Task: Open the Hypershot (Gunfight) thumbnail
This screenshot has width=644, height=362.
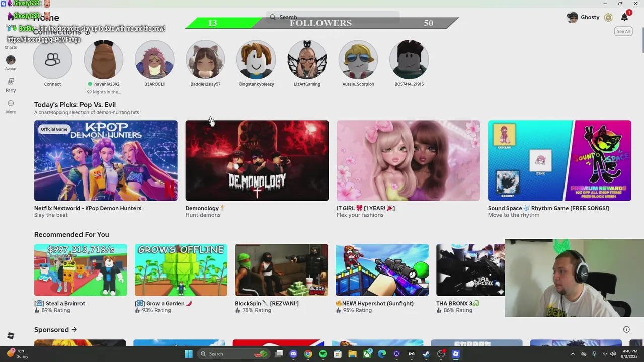Action: coord(382,270)
